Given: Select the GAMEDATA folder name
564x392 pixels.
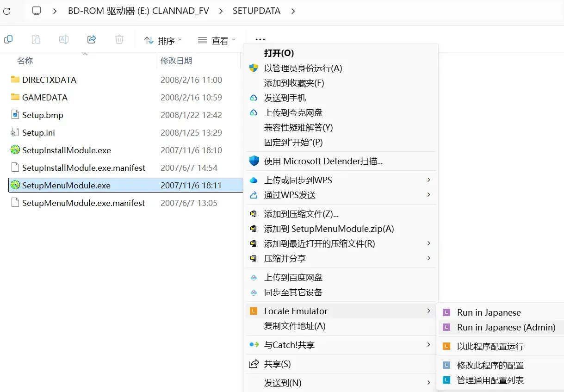Looking at the screenshot, I should click(45, 97).
